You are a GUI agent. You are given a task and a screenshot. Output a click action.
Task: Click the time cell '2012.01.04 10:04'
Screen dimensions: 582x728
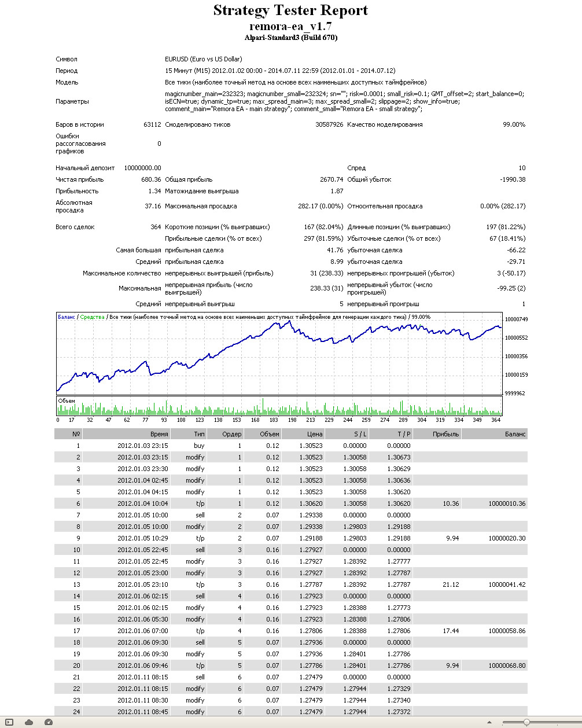(143, 503)
